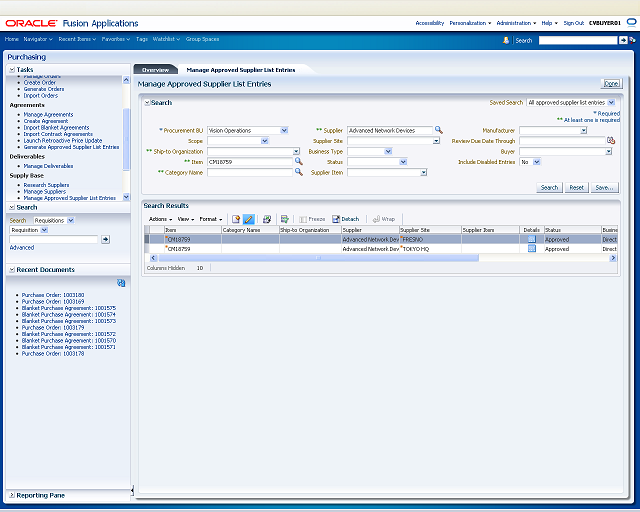
Task: Collapse the Search panel in sidebar
Action: tap(12, 207)
